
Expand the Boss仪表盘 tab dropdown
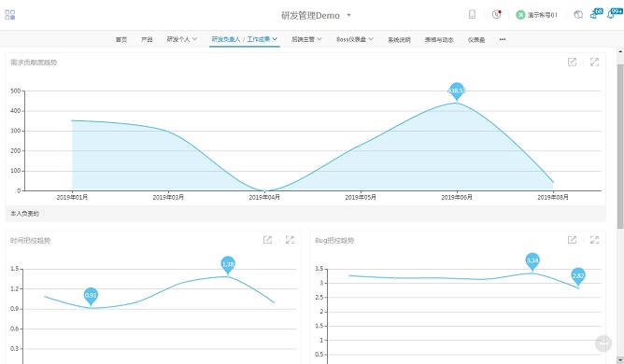pyautogui.click(x=371, y=39)
